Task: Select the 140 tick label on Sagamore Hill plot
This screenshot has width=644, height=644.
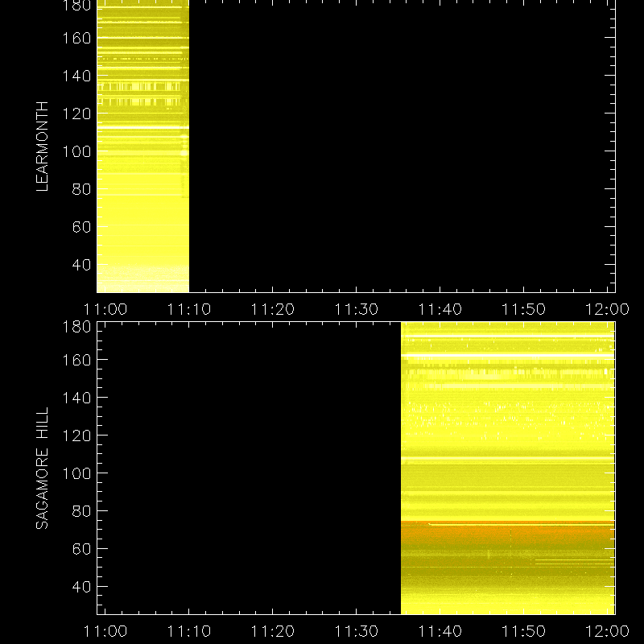Action: 76,398
